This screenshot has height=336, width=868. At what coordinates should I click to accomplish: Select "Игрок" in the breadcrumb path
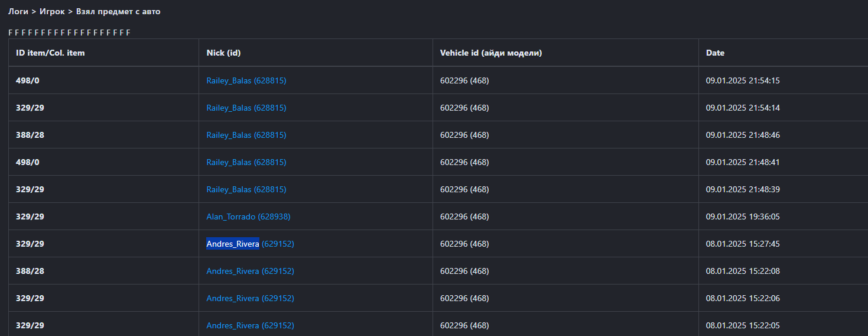52,11
